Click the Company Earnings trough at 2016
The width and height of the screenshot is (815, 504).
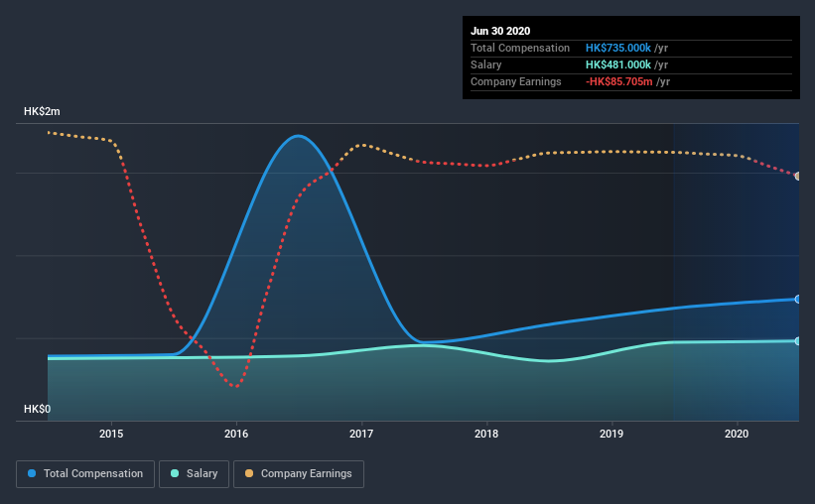(x=236, y=386)
